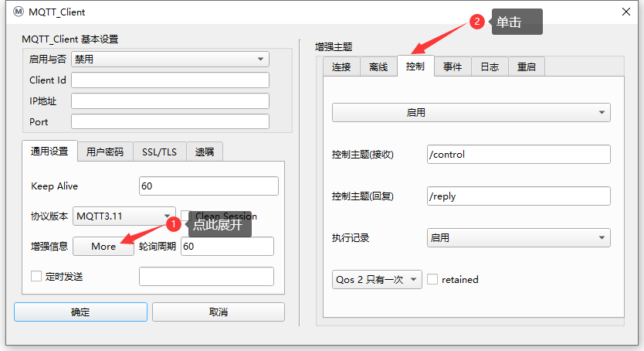
Task: Open the 重启 tab
Action: pyautogui.click(x=527, y=67)
